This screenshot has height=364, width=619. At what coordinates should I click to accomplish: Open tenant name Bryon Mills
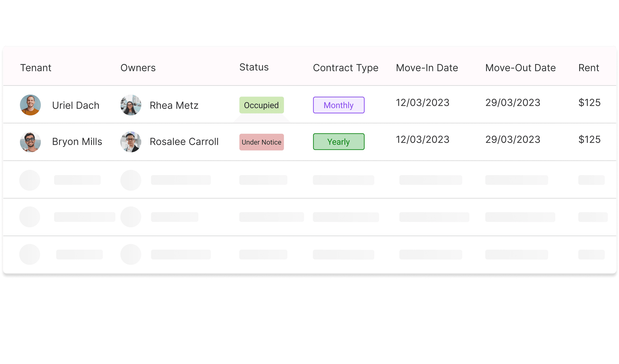tap(77, 142)
